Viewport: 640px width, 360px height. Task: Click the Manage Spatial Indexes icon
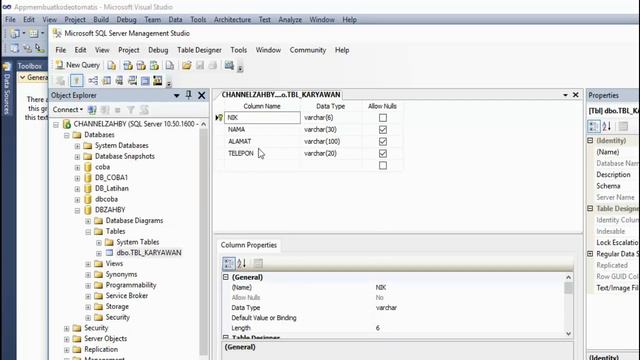tap(158, 80)
